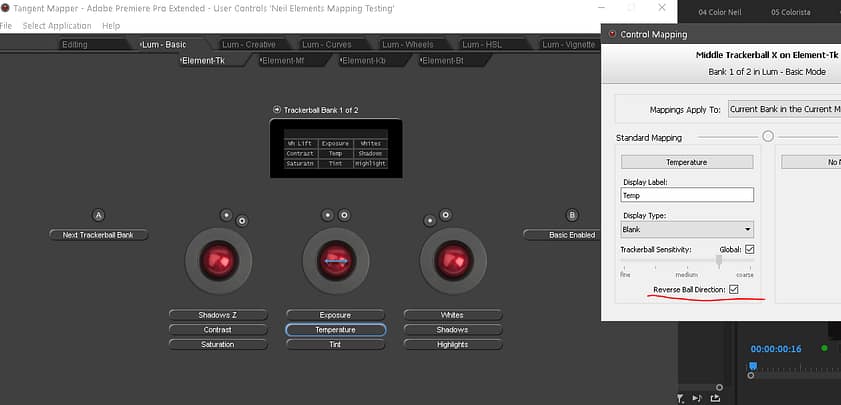841x405 pixels.
Task: Open the Help menu
Action: [x=111, y=26]
